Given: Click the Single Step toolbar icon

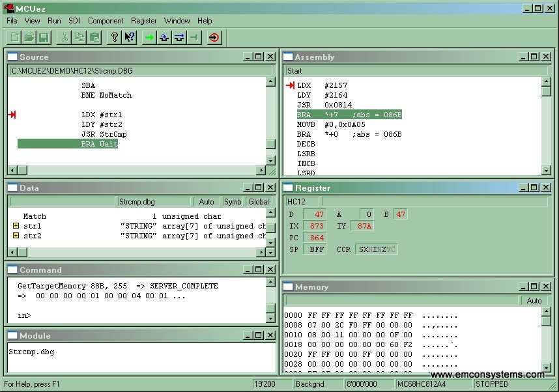Looking at the screenshot, I should pos(164,37).
